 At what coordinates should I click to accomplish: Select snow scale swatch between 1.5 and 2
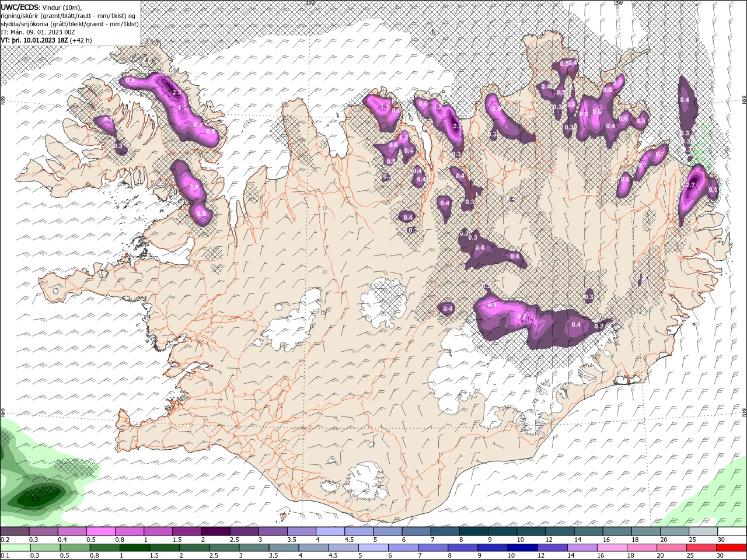tap(187, 531)
